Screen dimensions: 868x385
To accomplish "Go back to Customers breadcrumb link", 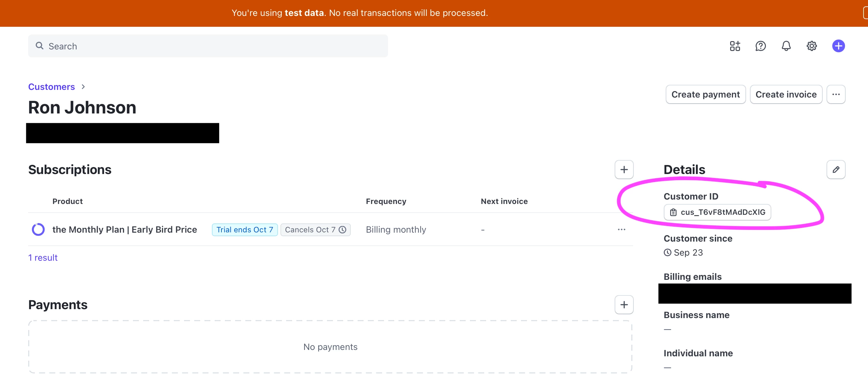I will tap(52, 87).
